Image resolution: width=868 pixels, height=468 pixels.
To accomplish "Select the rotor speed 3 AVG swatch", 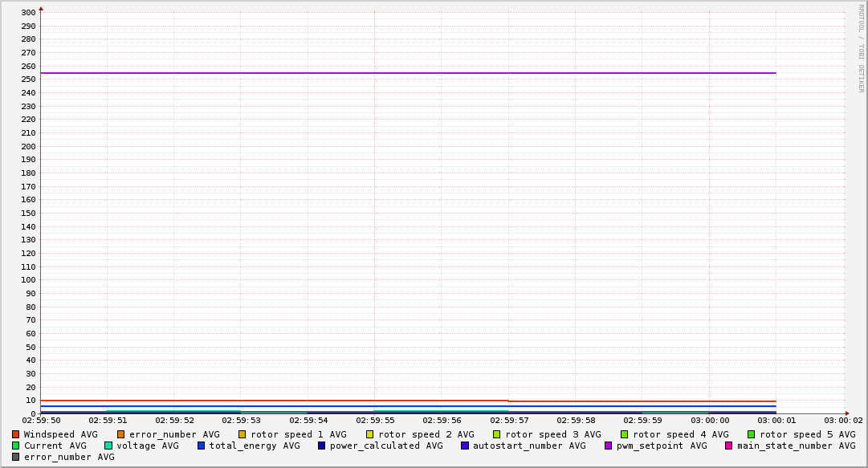I will tap(497, 434).
